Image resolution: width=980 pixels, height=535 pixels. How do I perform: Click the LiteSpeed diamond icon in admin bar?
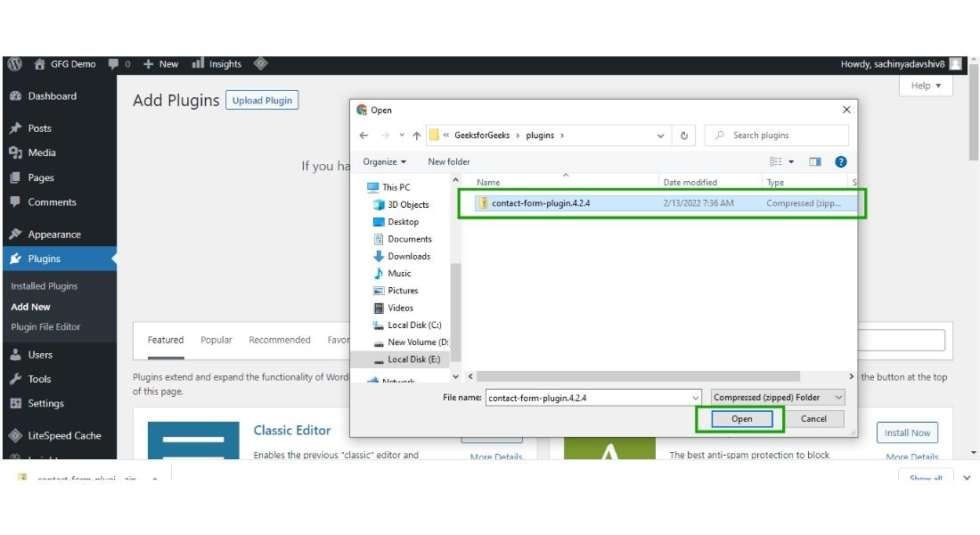click(261, 64)
